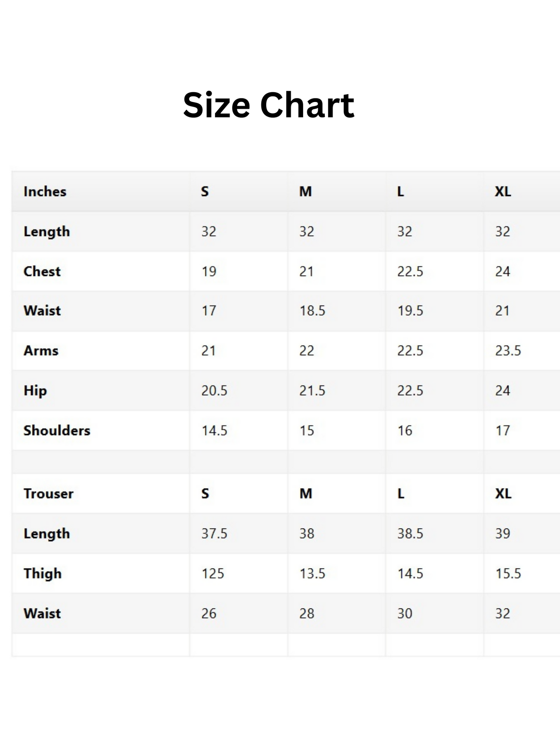This screenshot has width=560, height=747.
Task: Click the Shoulders row label
Action: pos(57,431)
